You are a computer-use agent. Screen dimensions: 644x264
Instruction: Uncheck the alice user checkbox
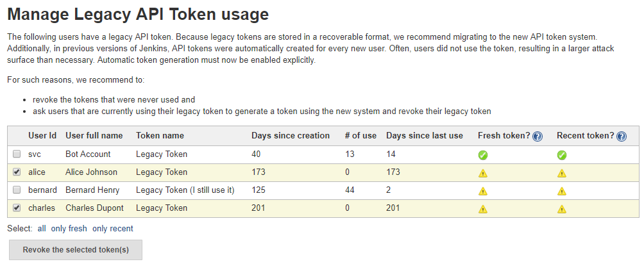17,172
